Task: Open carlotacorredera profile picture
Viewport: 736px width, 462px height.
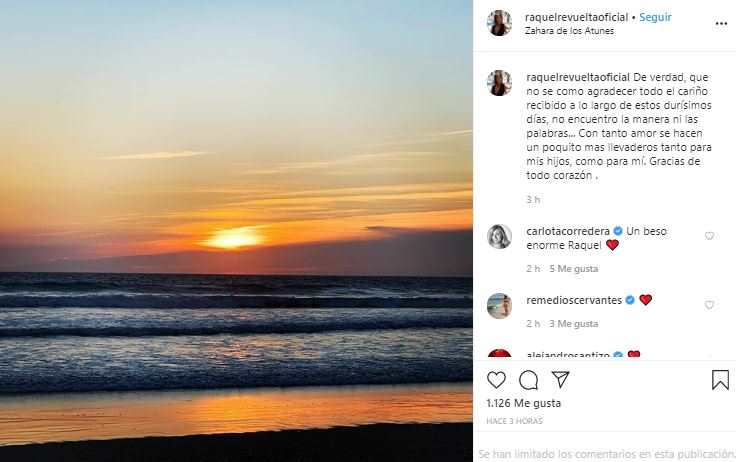Action: (499, 237)
